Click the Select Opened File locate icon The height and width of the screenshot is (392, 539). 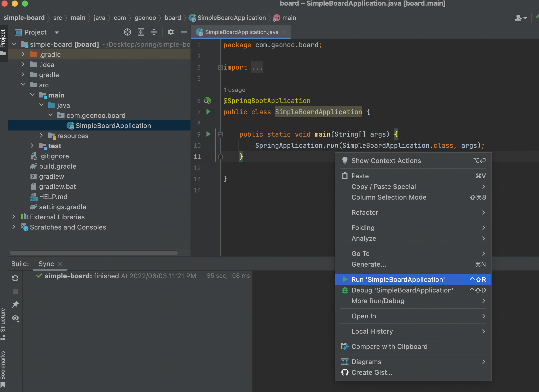pos(127,32)
